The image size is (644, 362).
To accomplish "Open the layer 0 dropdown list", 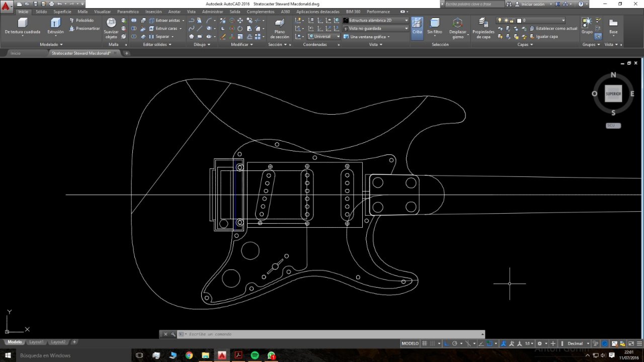I will click(531, 21).
